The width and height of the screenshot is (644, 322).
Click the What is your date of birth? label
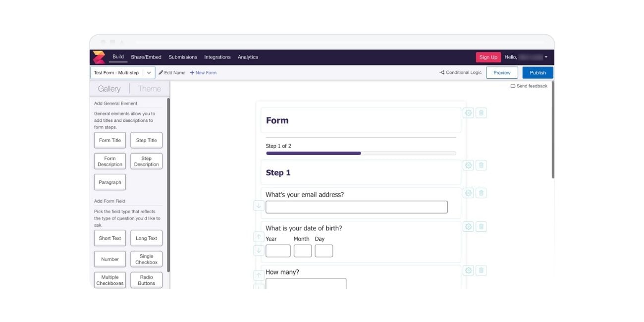[304, 228]
